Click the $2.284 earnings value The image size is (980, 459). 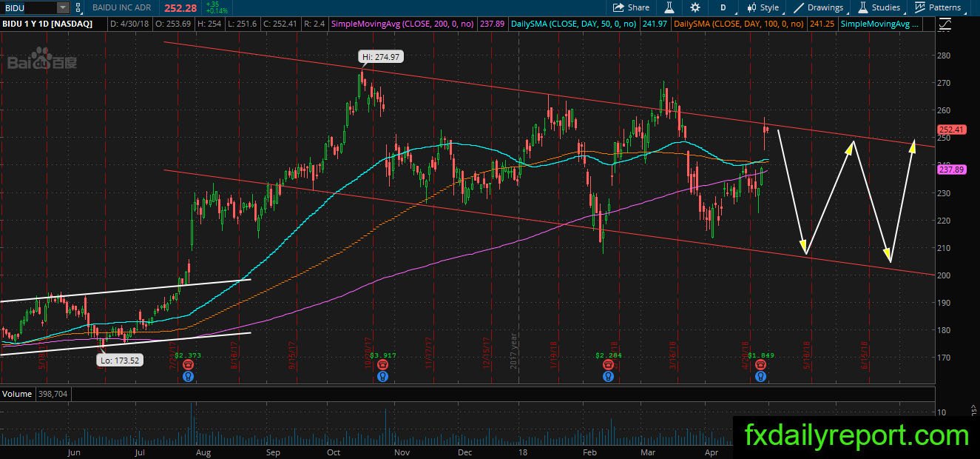click(x=608, y=356)
